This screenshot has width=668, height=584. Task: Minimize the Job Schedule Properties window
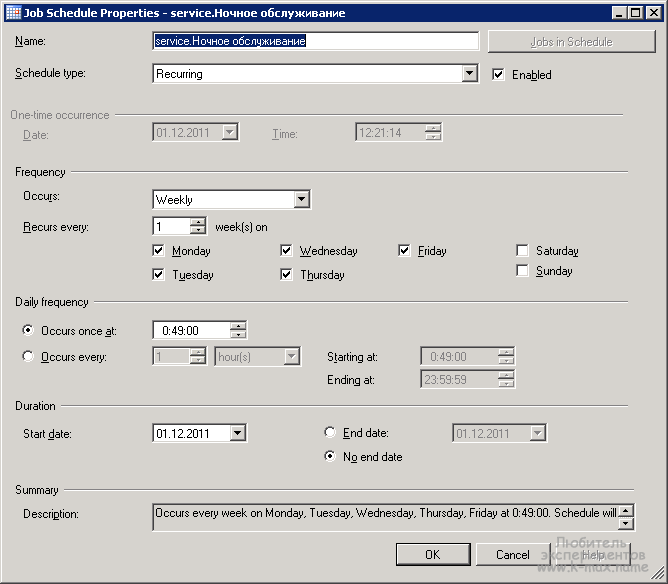[x=619, y=13]
